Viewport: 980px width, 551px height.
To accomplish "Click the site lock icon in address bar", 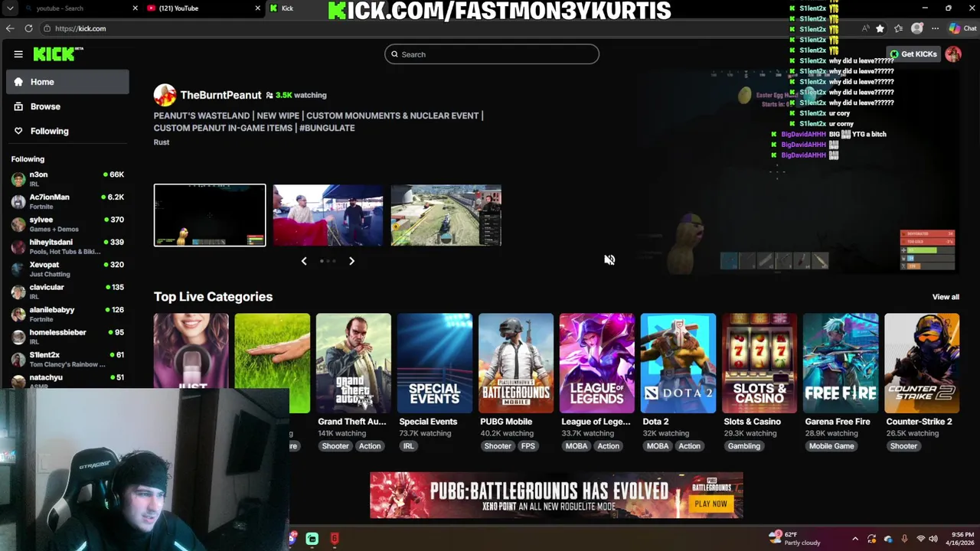I will pos(47,28).
